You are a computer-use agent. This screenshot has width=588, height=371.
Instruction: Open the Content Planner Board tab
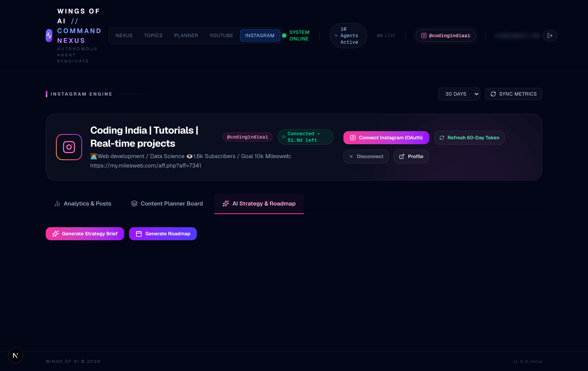click(167, 204)
